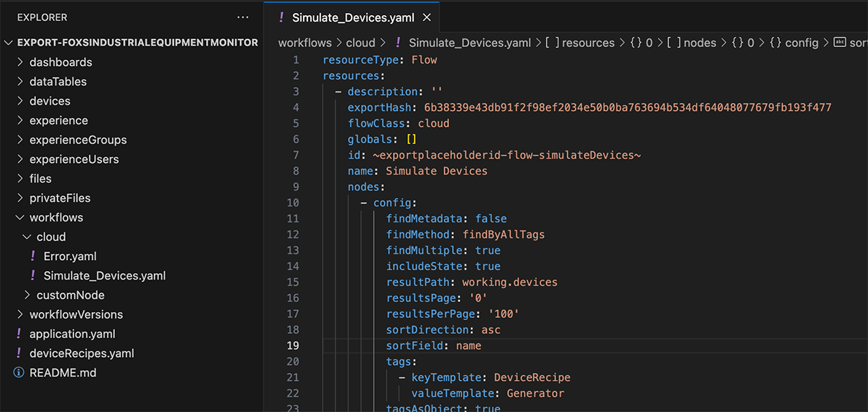Click the YAML icon beside application.yaml
868x412 pixels.
point(19,334)
